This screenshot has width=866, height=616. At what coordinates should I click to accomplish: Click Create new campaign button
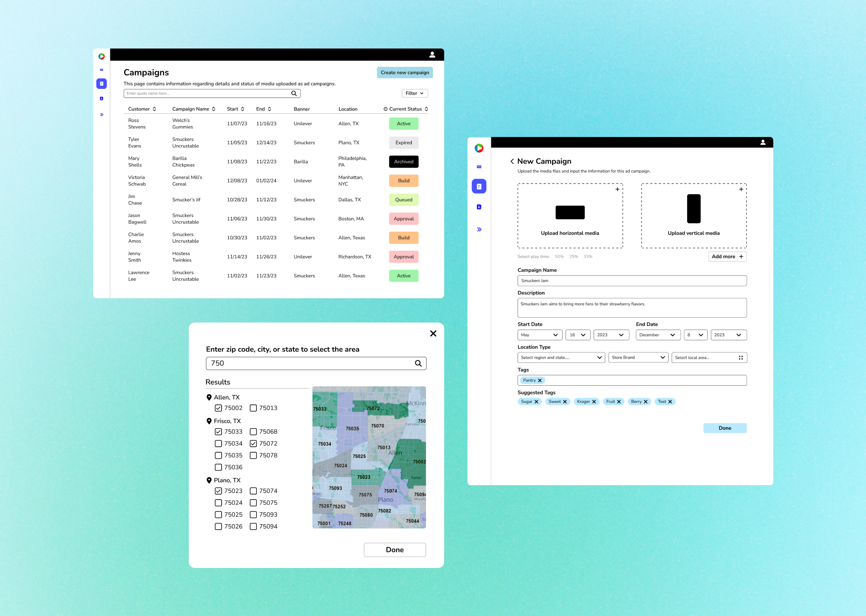405,73
